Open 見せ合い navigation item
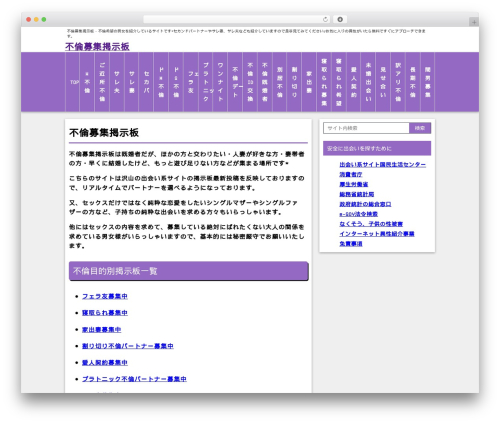This screenshot has height=423, width=500. [383, 82]
